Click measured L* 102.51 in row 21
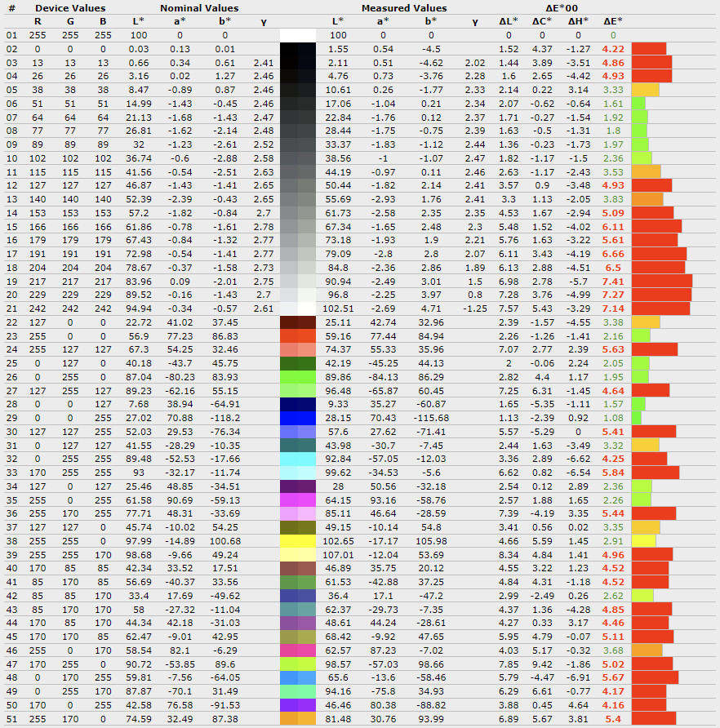This screenshot has width=720, height=728. click(x=338, y=309)
